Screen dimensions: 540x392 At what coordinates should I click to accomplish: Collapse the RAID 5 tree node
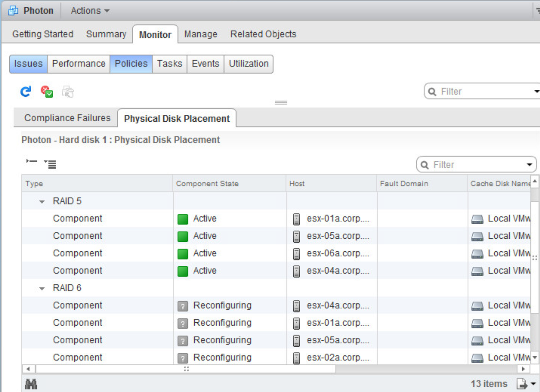[42, 202]
